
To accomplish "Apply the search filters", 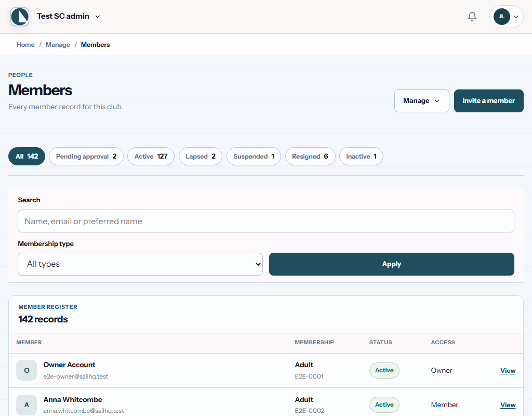I will point(392,264).
